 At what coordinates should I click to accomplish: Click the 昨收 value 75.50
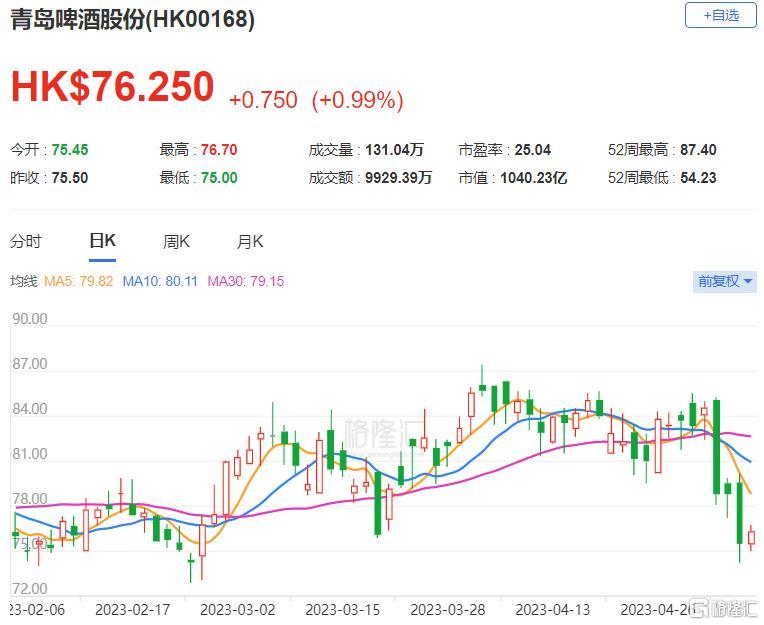point(70,178)
